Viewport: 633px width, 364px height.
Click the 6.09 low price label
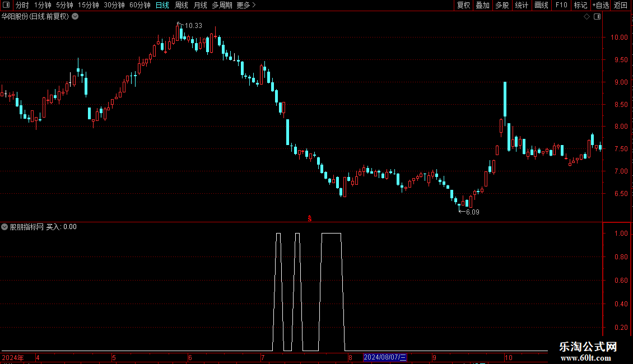[472, 212]
